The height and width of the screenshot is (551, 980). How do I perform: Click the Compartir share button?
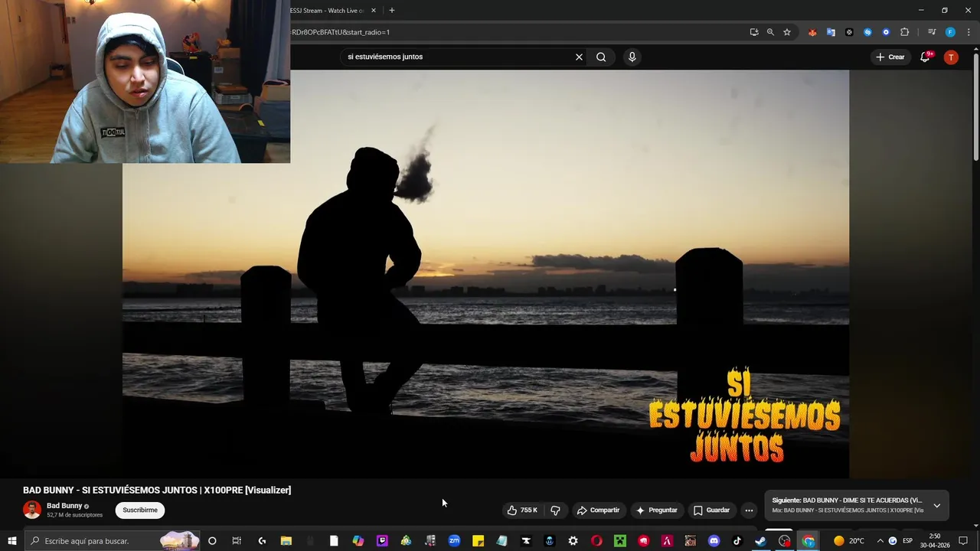pos(598,510)
